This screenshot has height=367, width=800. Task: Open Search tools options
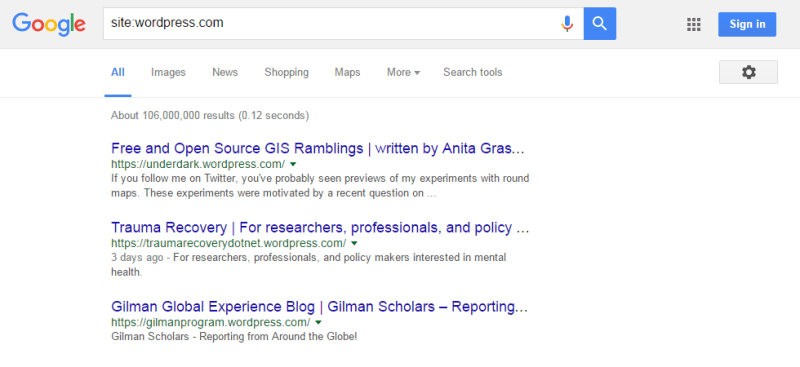point(472,72)
